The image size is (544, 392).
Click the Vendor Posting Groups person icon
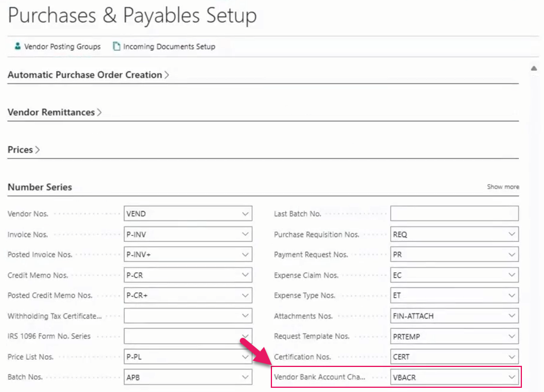coord(18,46)
